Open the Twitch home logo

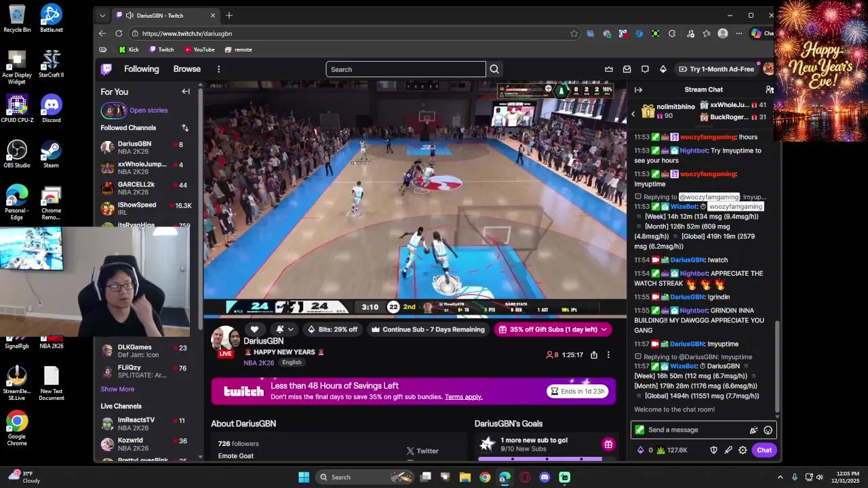click(106, 69)
